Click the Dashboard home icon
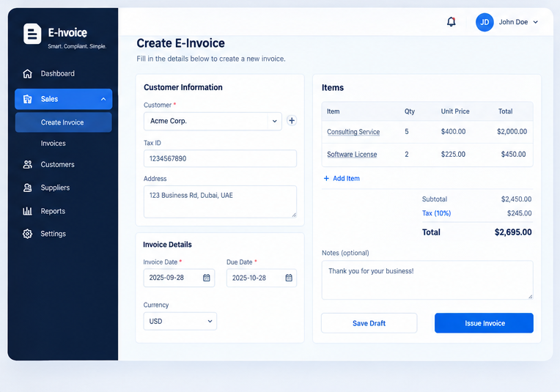Image resolution: width=560 pixels, height=392 pixels. (28, 73)
